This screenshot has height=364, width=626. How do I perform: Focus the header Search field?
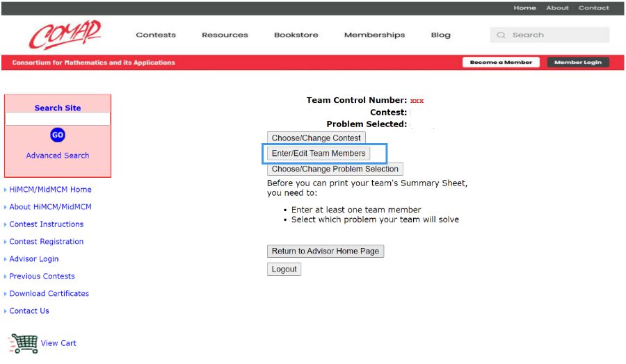[549, 35]
